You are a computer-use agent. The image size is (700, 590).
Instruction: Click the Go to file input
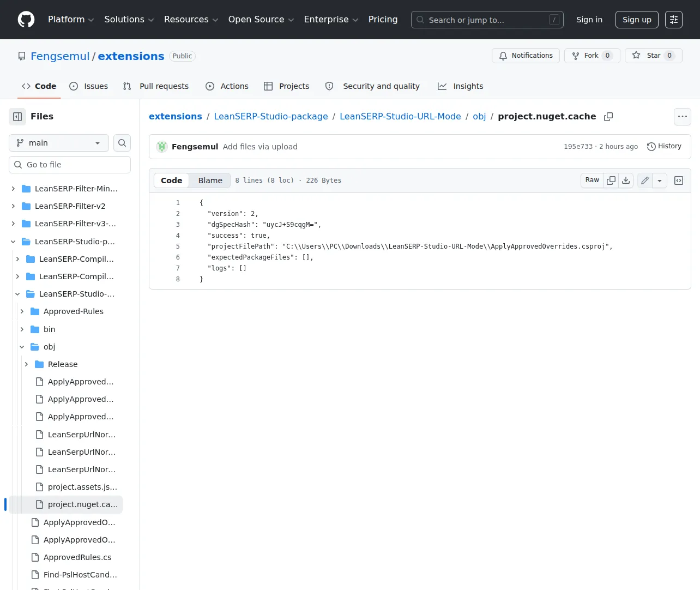pyautogui.click(x=70, y=165)
